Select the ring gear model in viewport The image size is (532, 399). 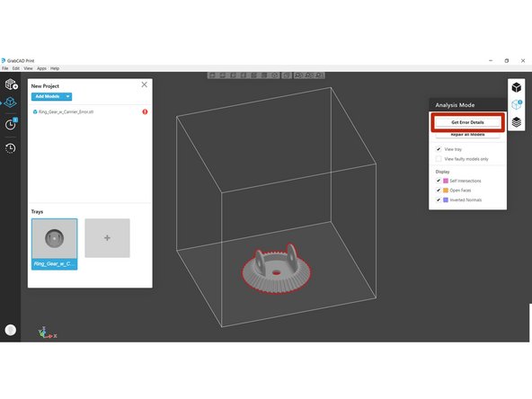[x=276, y=270]
